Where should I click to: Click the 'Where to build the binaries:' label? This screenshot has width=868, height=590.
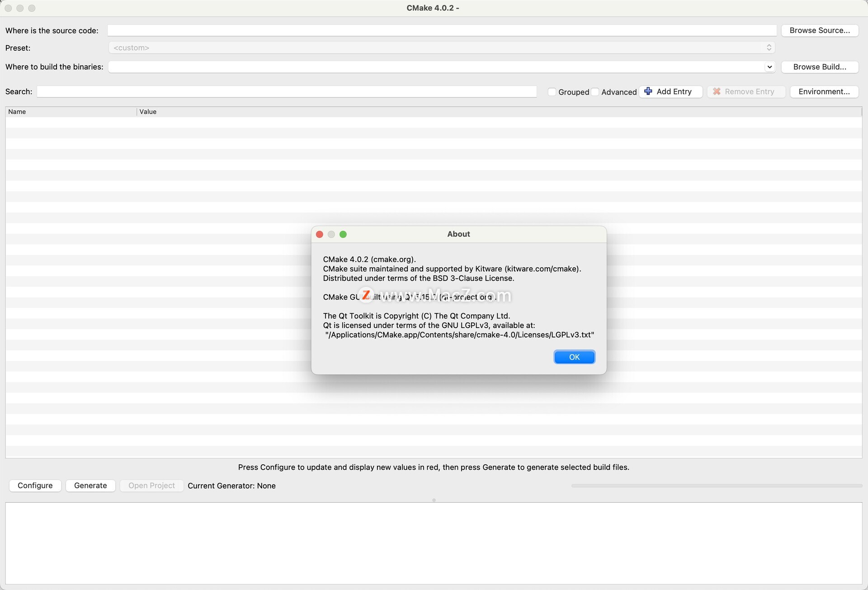point(54,67)
